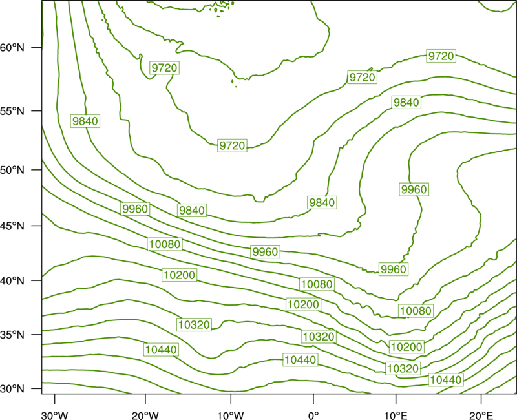Select the 30°N latitude axis label
The height and width of the screenshot is (420, 517).
(x=12, y=389)
